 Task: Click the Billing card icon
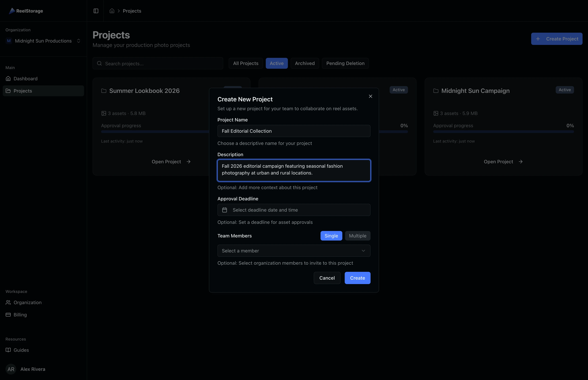[8, 315]
